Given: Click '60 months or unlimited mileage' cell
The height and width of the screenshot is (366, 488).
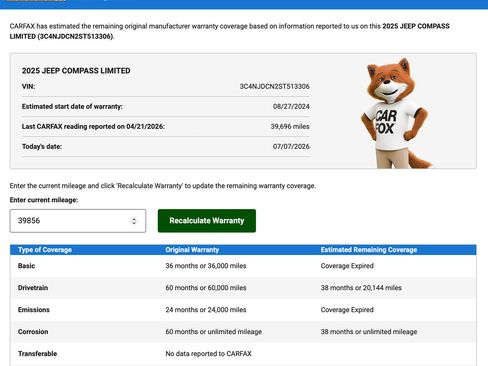Looking at the screenshot, I should click(213, 332).
